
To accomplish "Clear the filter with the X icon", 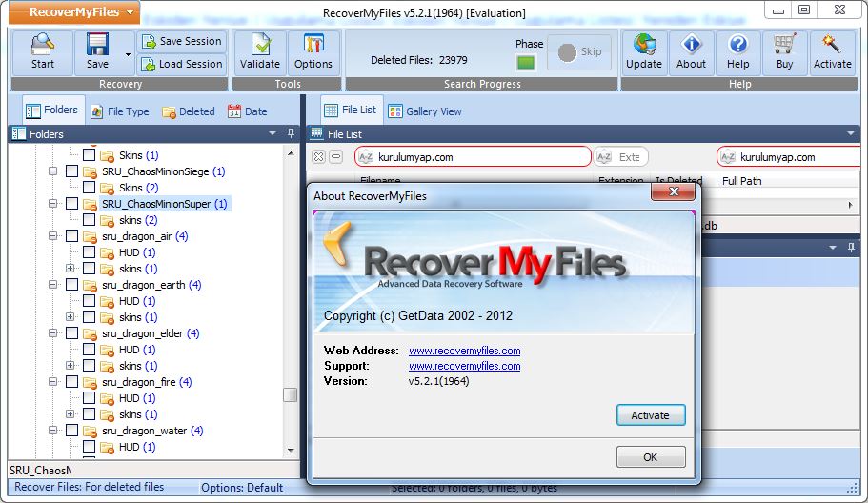I will pyautogui.click(x=318, y=156).
